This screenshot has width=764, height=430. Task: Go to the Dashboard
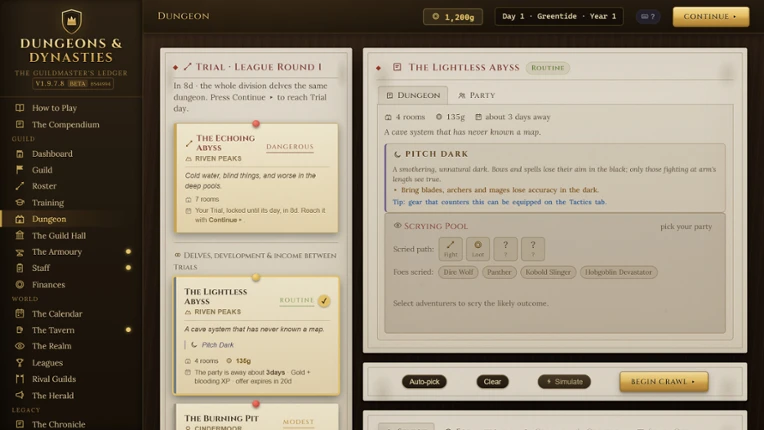coord(52,153)
